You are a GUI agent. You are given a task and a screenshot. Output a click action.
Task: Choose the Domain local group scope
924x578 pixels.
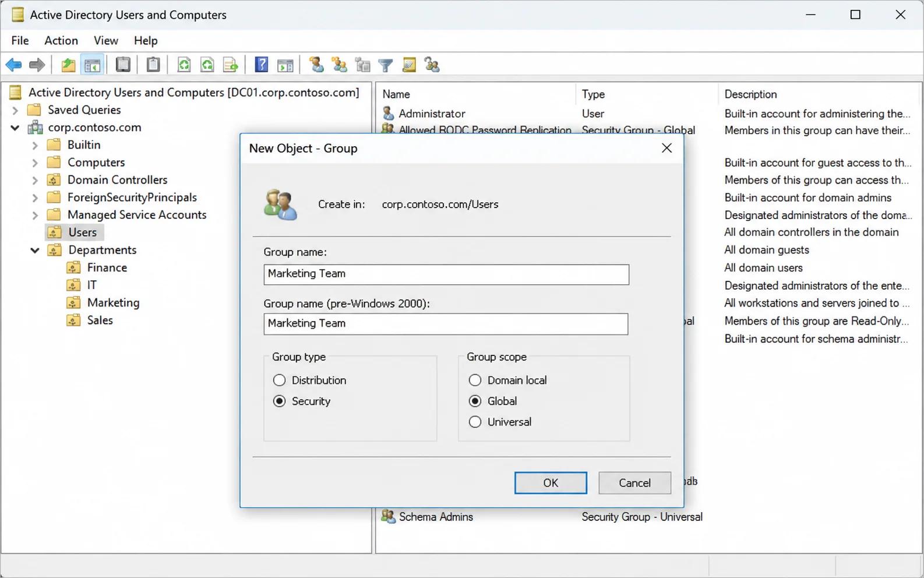[475, 380]
